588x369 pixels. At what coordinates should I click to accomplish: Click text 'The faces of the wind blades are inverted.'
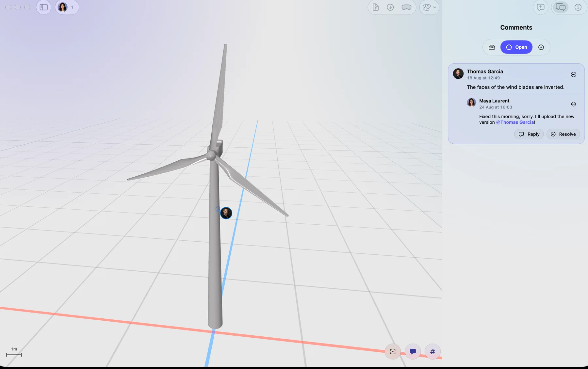coord(515,87)
